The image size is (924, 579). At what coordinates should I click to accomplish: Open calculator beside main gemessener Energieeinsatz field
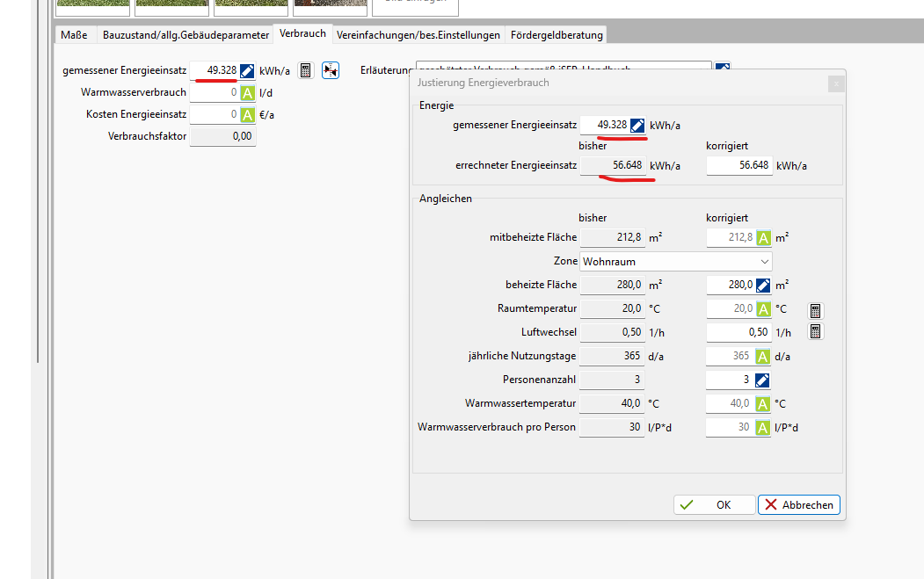(305, 70)
